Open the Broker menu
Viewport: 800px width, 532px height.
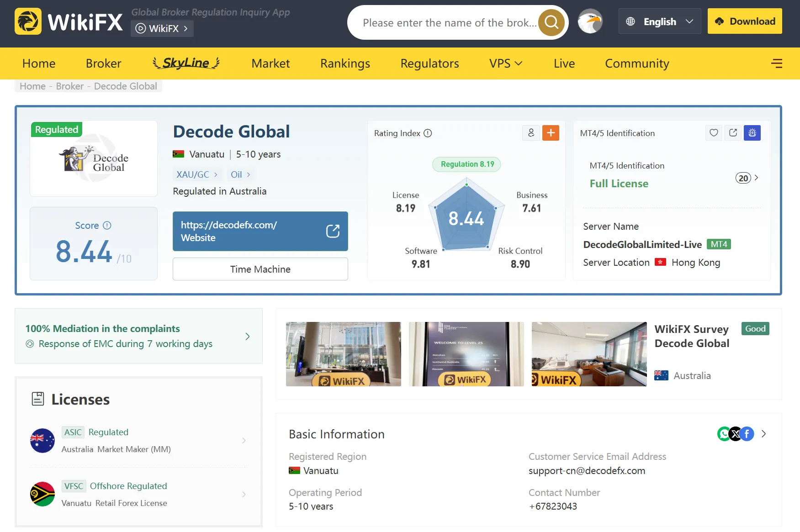click(104, 63)
